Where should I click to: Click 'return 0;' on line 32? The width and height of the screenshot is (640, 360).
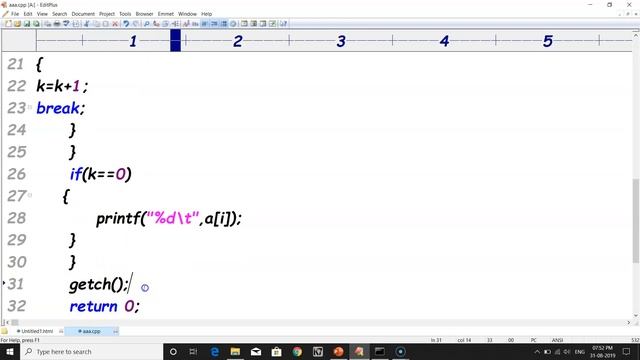tap(104, 306)
